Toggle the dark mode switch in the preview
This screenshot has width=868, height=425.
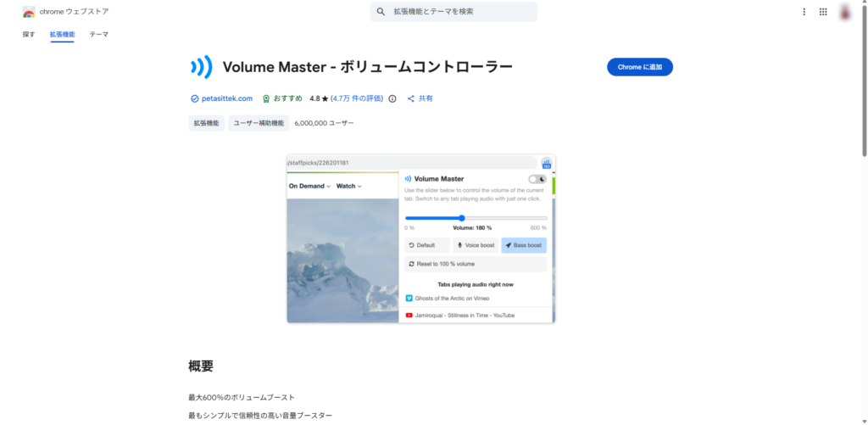click(x=537, y=179)
